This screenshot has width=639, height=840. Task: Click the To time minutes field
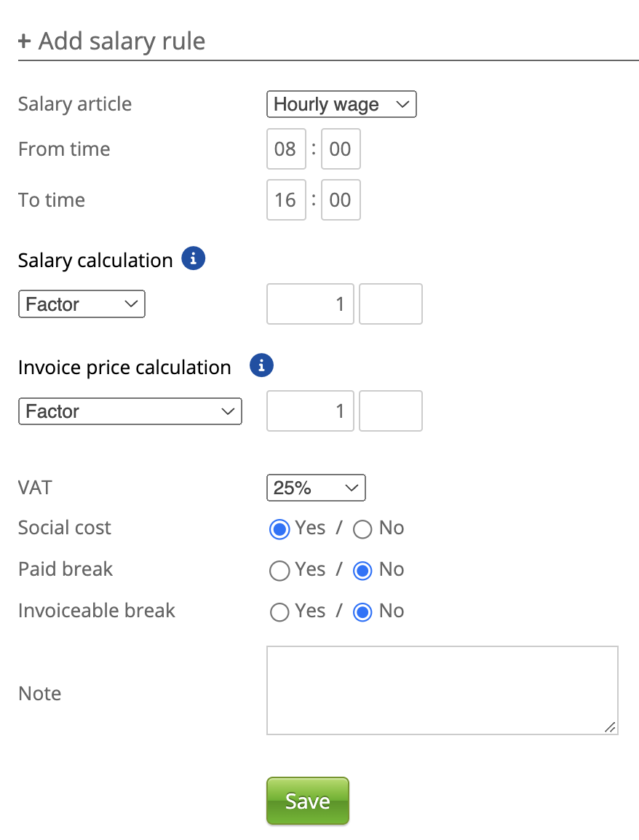click(x=341, y=200)
